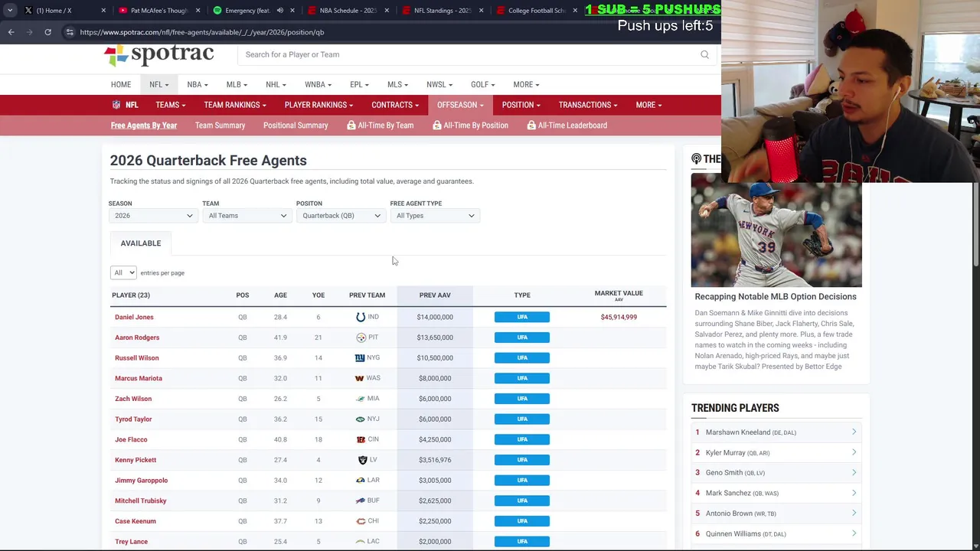Go to Team Summary link
Viewport: 980px width, 551px height.
tap(220, 126)
